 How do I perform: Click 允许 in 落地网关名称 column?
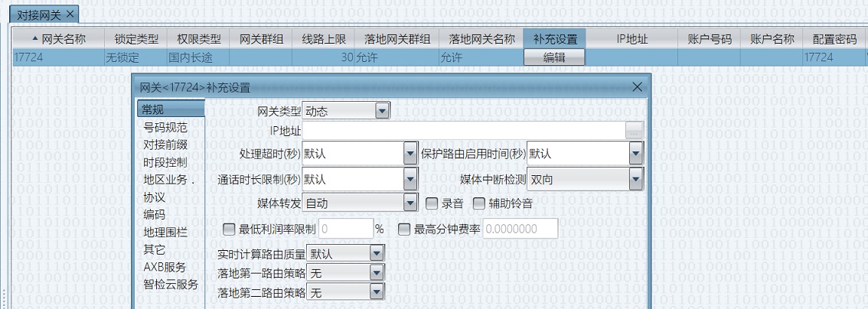(481, 57)
